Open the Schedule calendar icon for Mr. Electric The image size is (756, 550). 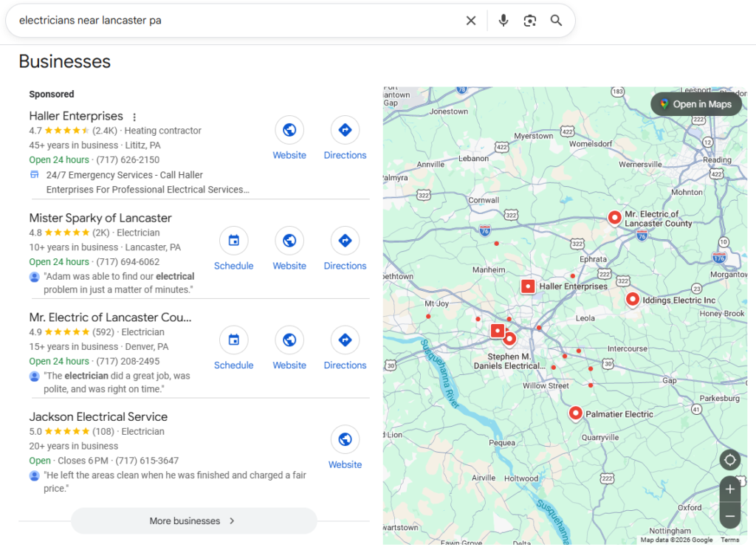click(x=233, y=340)
